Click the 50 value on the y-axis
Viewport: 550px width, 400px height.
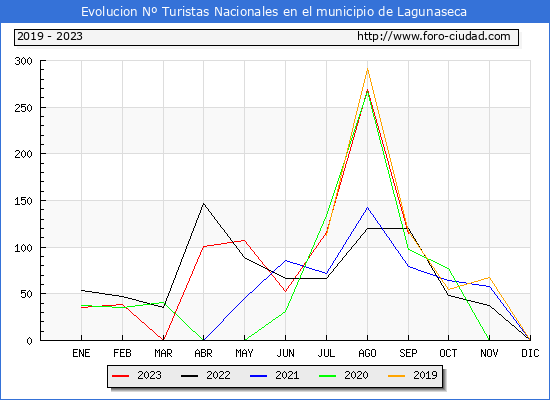(27, 294)
